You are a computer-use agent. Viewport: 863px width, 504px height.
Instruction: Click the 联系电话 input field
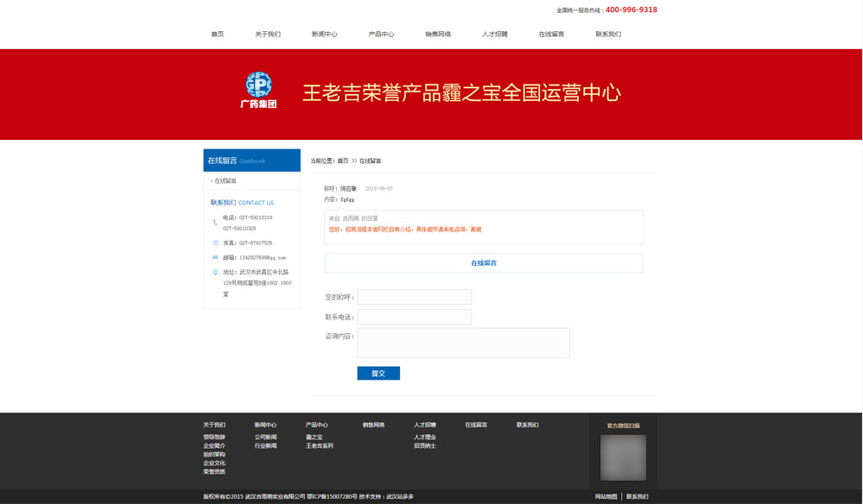pyautogui.click(x=415, y=317)
